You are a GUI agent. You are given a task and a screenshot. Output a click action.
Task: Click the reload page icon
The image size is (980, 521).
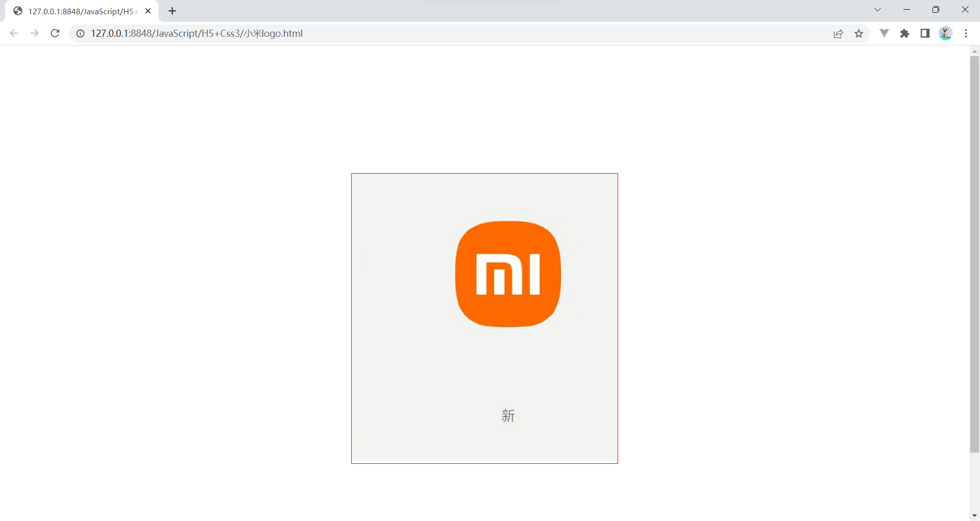tap(55, 33)
